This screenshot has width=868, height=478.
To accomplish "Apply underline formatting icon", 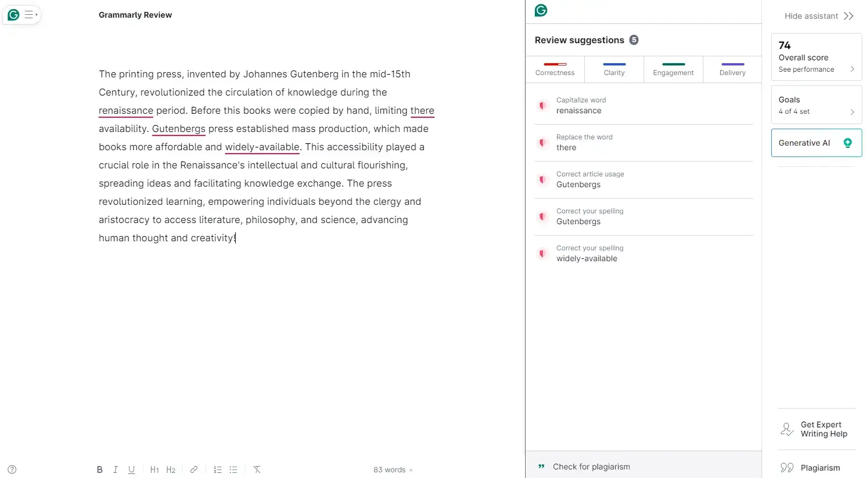I will coord(132,469).
